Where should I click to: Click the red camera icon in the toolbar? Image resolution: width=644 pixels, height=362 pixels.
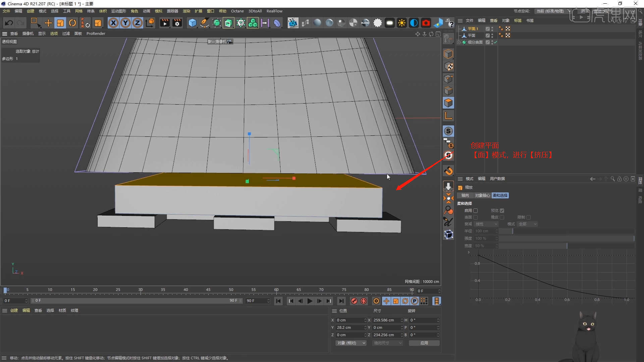click(426, 23)
